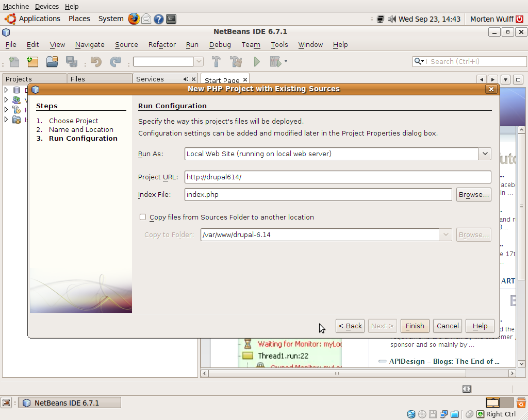528x420 pixels.
Task: Open the Refactor menu
Action: [162, 44]
